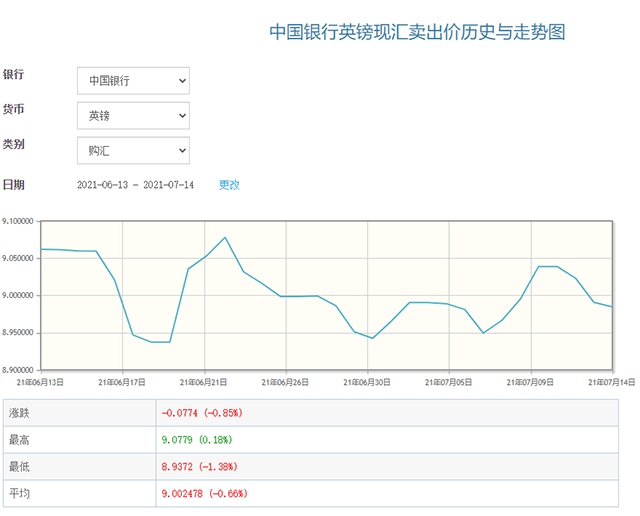Screen dimensions: 640x516
Task: Click the 货币 field label
Action: (13, 109)
